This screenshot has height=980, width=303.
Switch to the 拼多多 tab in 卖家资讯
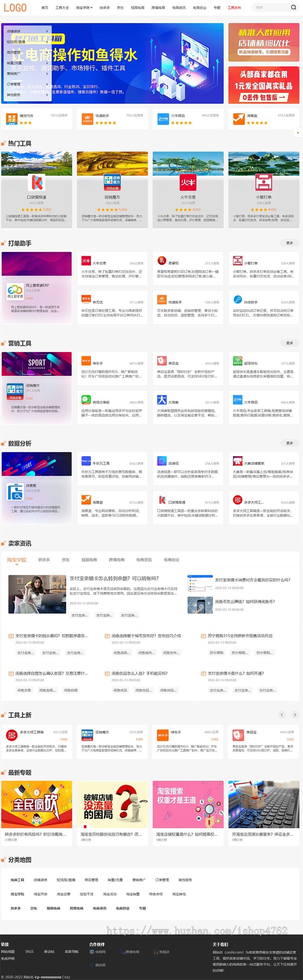coord(44,560)
